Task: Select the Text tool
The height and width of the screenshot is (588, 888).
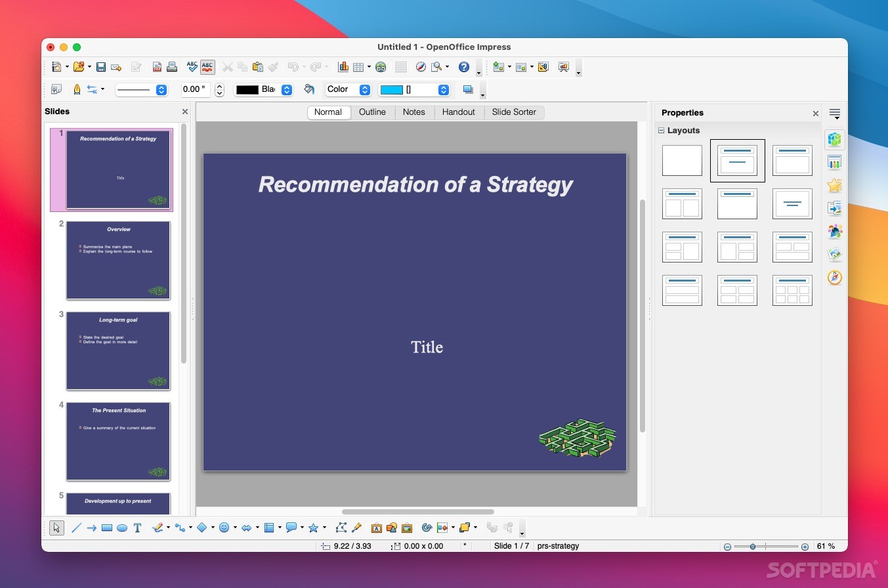Action: pos(137,528)
